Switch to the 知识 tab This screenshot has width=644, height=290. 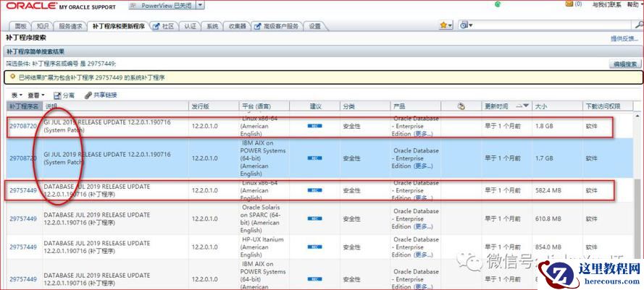tap(43, 26)
